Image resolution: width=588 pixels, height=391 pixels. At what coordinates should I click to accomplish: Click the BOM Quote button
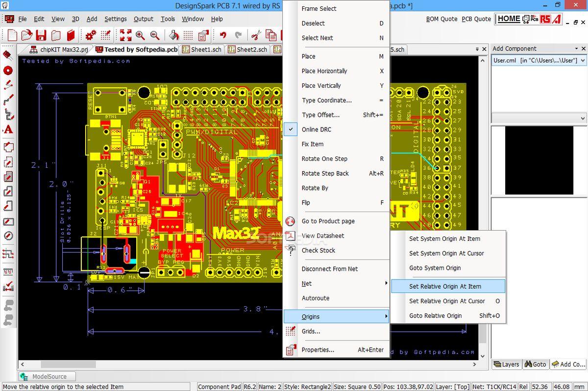tap(441, 19)
